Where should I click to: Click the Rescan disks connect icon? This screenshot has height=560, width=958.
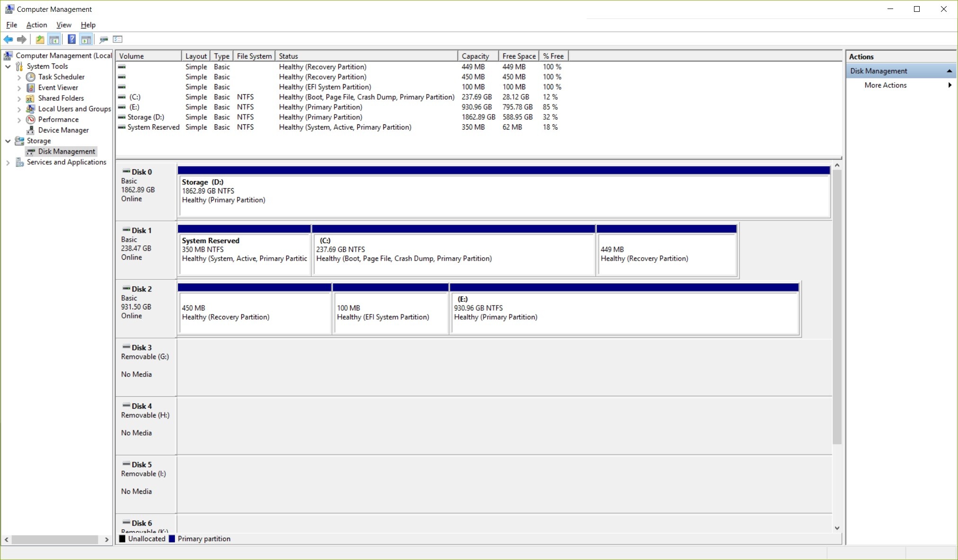pos(104,39)
